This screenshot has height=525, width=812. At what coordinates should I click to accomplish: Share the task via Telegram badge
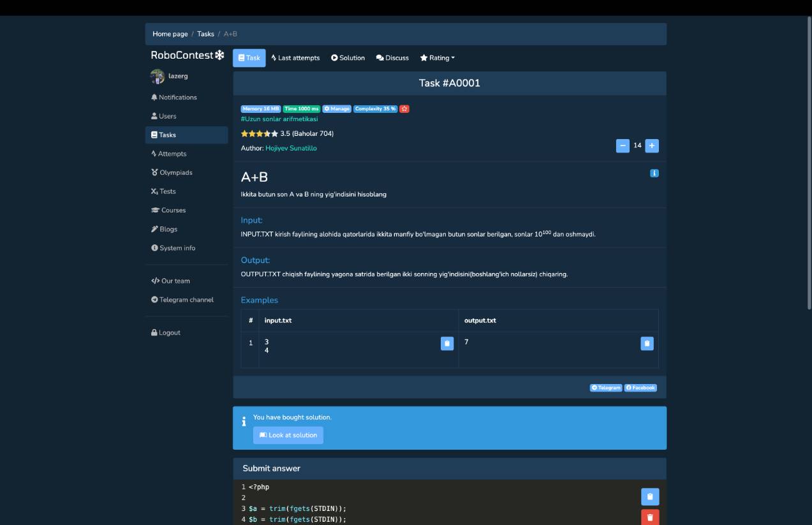coord(606,387)
